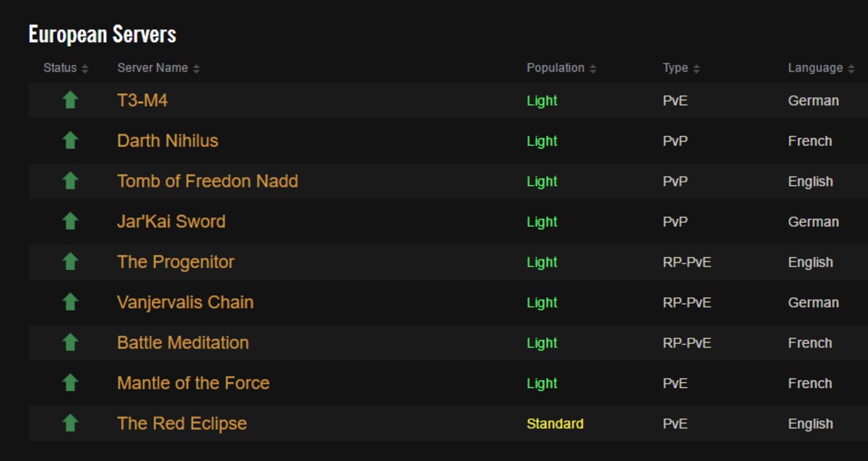The width and height of the screenshot is (868, 461).
Task: Sort by Server Name column header
Action: point(158,68)
